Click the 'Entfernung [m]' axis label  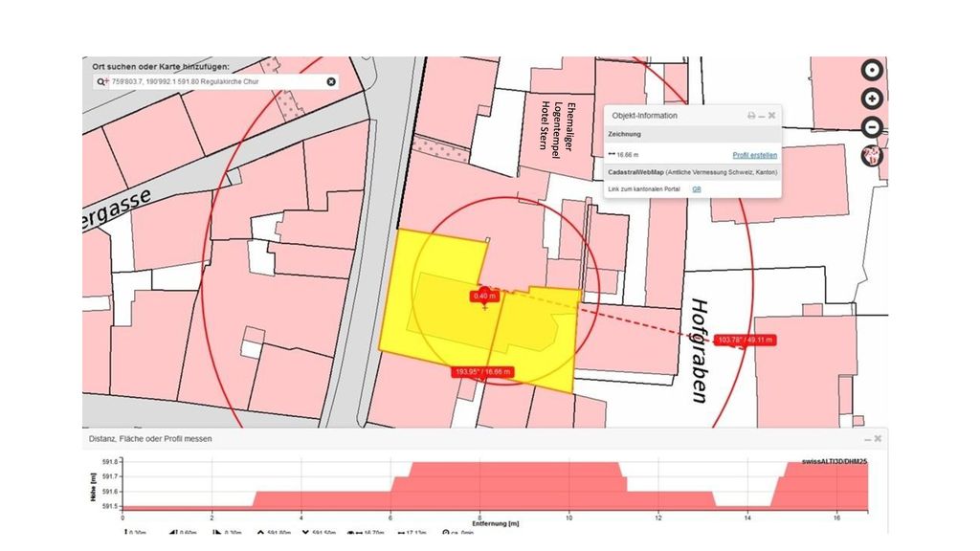tap(495, 523)
